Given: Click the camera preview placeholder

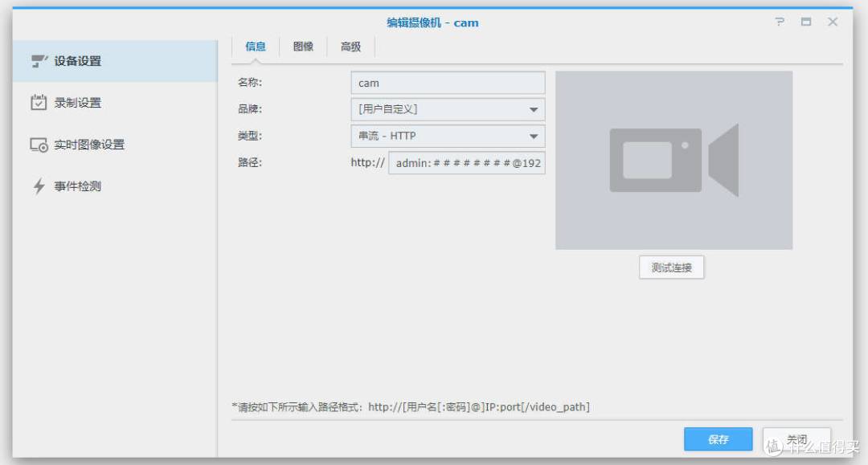Looking at the screenshot, I should 674,161.
